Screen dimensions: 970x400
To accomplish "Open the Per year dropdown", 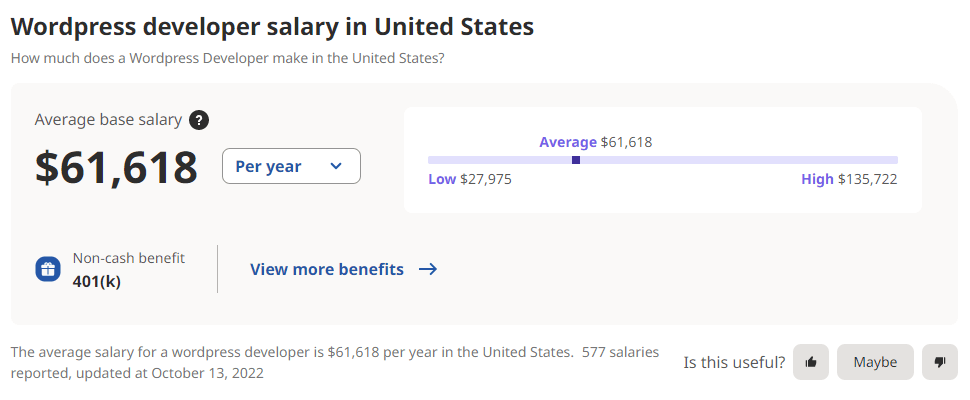I will pos(290,166).
